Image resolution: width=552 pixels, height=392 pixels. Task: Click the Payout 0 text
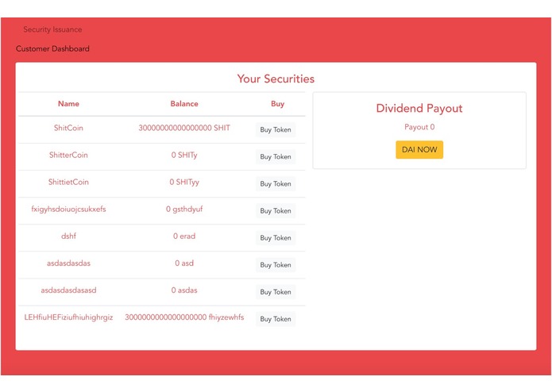click(419, 127)
